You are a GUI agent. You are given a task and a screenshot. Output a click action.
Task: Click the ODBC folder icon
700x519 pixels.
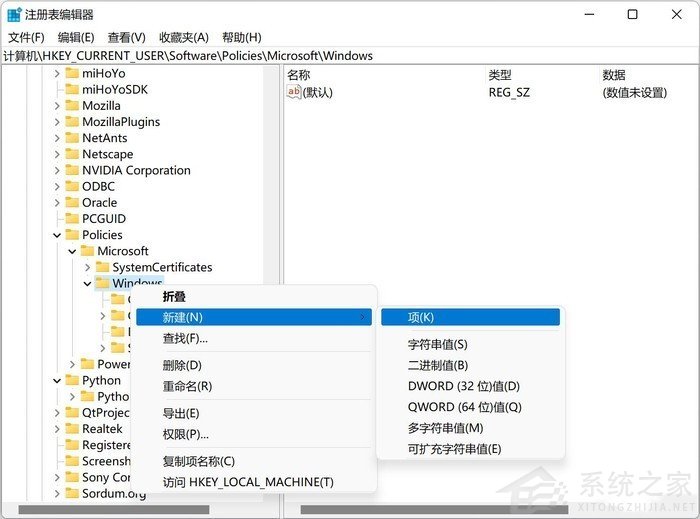[72, 186]
